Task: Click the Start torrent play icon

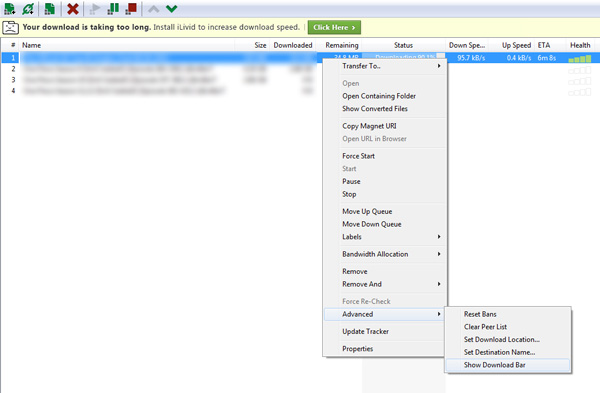Action: click(95, 8)
